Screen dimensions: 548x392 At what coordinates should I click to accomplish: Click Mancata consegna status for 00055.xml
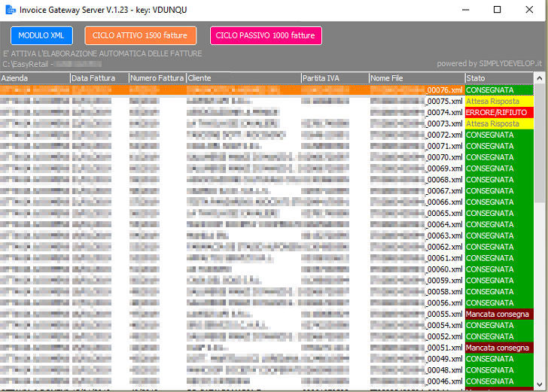(x=498, y=314)
